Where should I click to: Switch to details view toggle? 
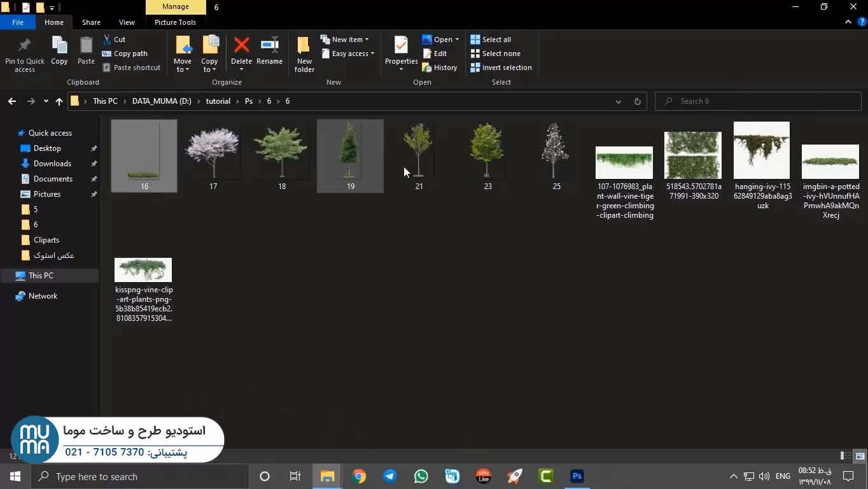coord(846,456)
